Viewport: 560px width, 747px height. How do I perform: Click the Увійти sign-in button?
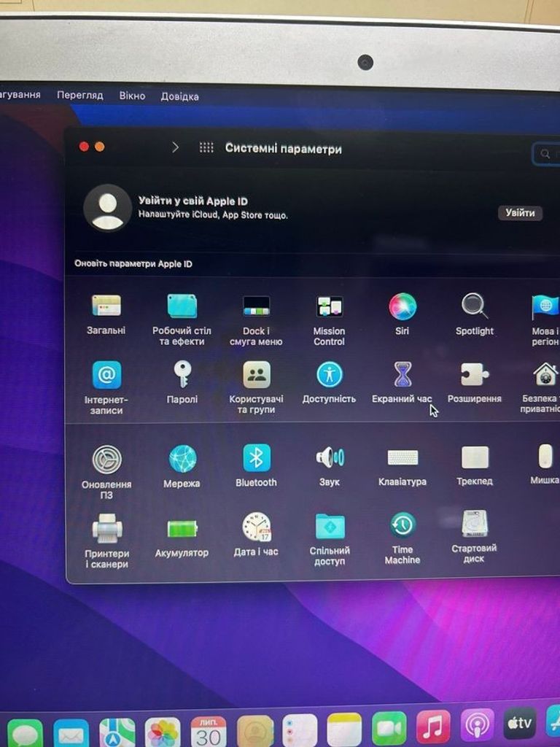[x=520, y=213]
